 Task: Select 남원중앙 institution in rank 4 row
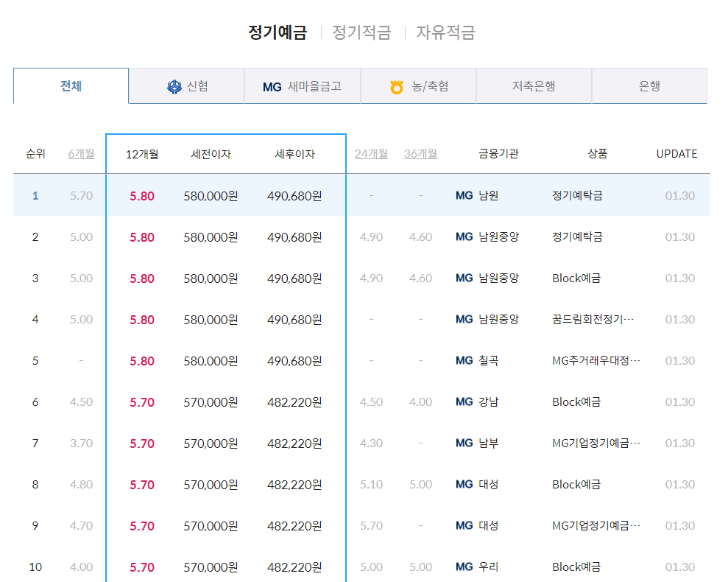(498, 319)
